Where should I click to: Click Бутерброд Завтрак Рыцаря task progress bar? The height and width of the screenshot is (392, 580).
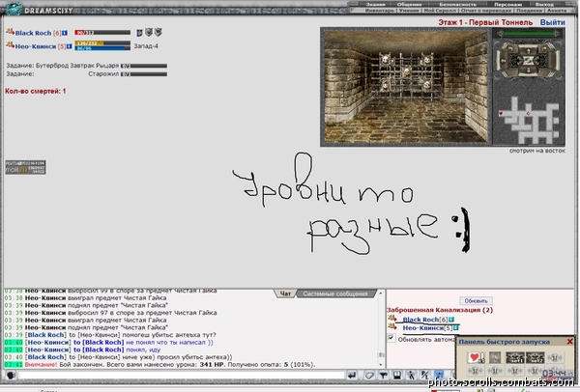(x=144, y=66)
